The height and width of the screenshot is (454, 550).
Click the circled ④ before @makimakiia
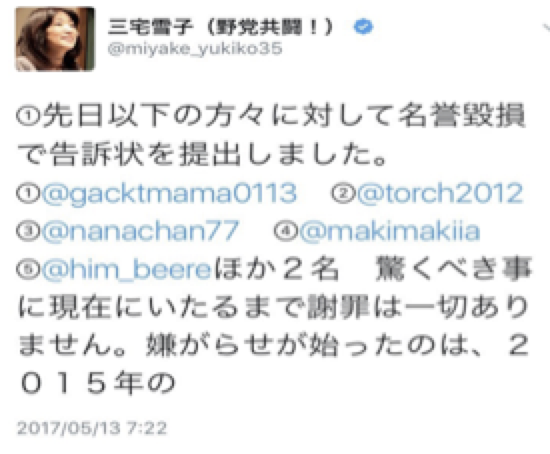(286, 232)
